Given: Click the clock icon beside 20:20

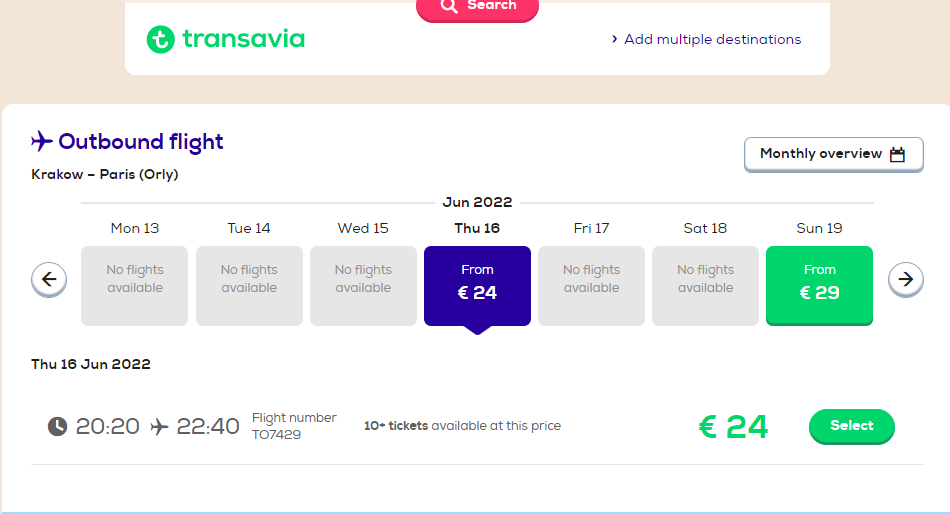Looking at the screenshot, I should [58, 426].
